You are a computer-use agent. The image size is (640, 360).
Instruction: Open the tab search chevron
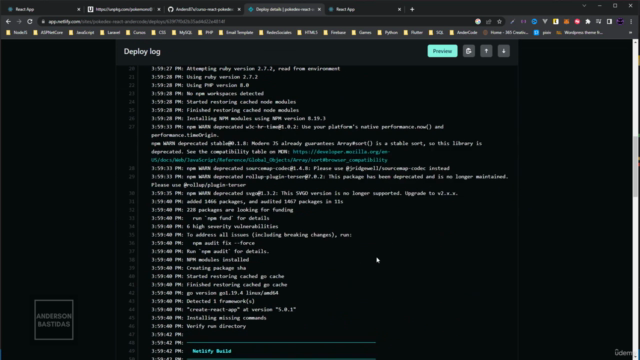point(584,6)
